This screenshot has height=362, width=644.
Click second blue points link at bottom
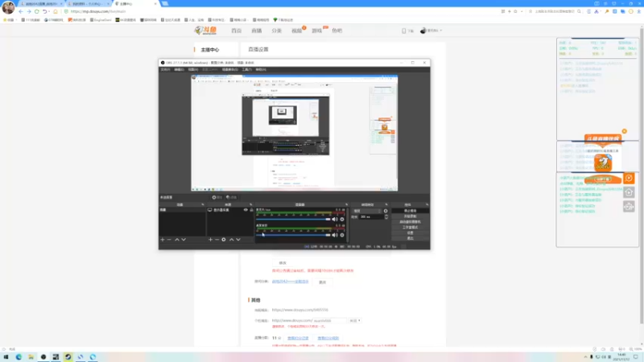[x=328, y=338]
